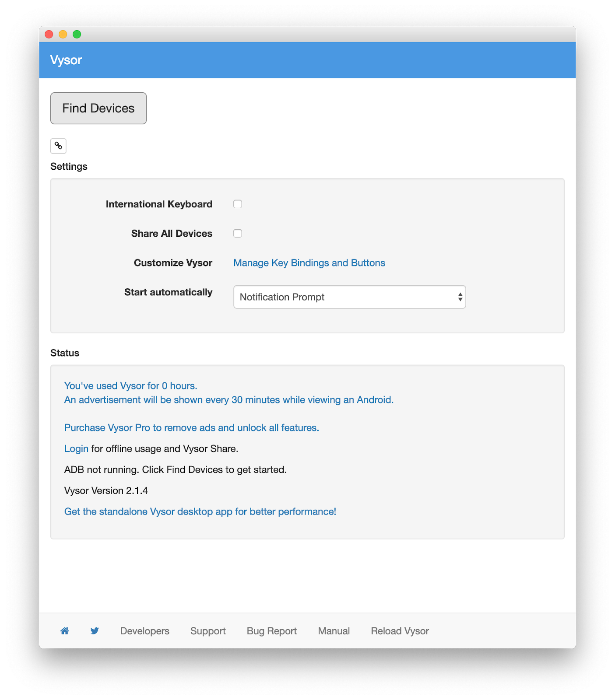
Task: Open Manage Key Bindings and Buttons link
Action: (309, 263)
